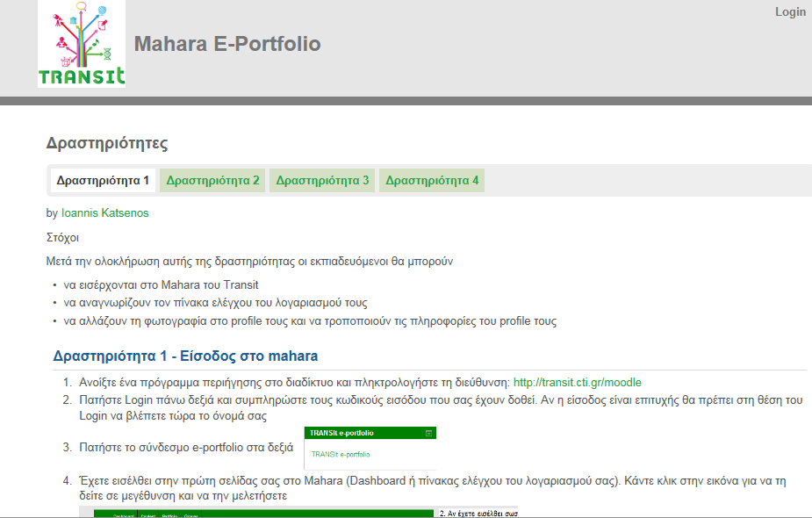The width and height of the screenshot is (812, 518).
Task: Click step 3 text 'Πατήστε το σύνδεσμο e-portfolio'
Action: 186,448
